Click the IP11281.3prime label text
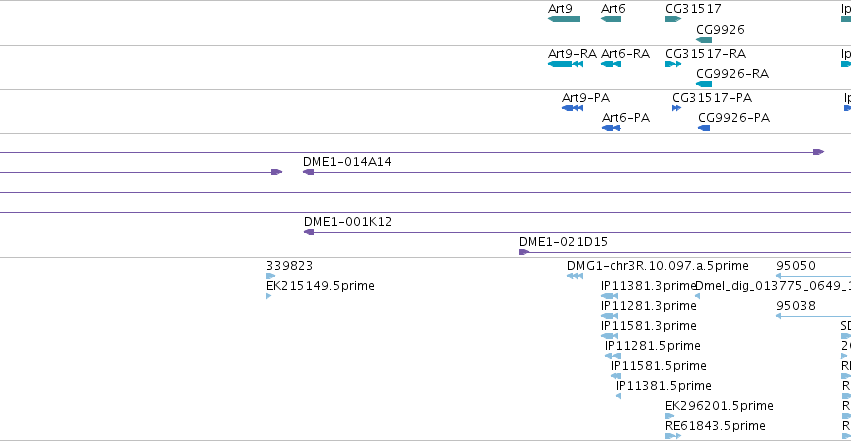 coord(649,306)
